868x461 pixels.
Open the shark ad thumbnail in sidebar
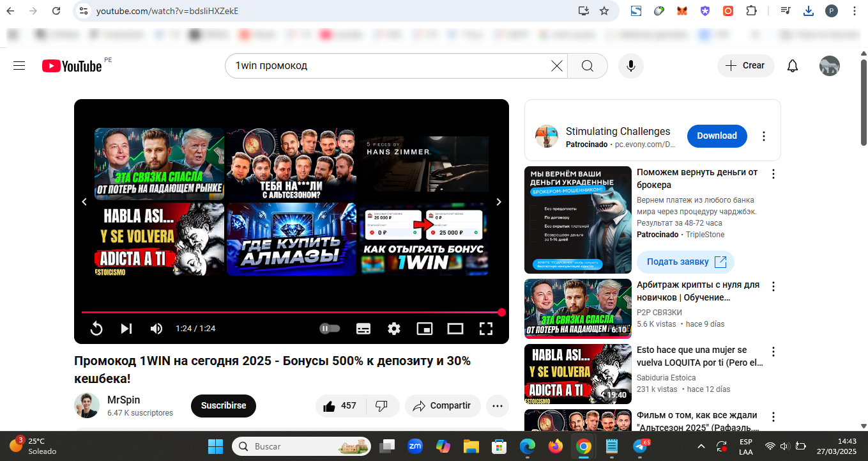pos(578,220)
